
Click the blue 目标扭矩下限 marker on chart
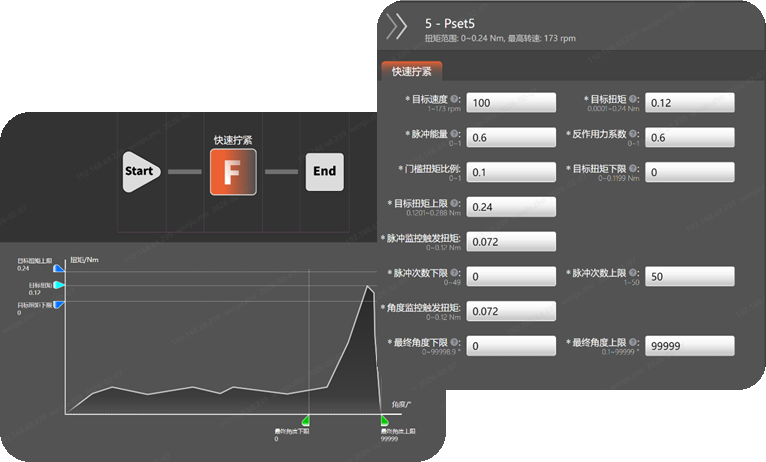[x=59, y=305]
